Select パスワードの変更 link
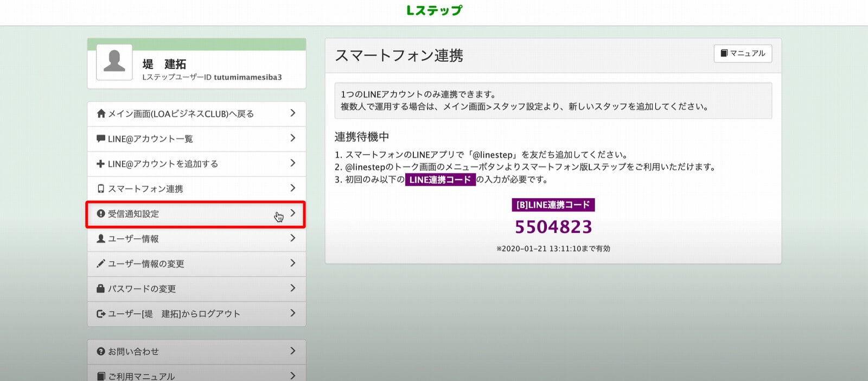 (196, 289)
